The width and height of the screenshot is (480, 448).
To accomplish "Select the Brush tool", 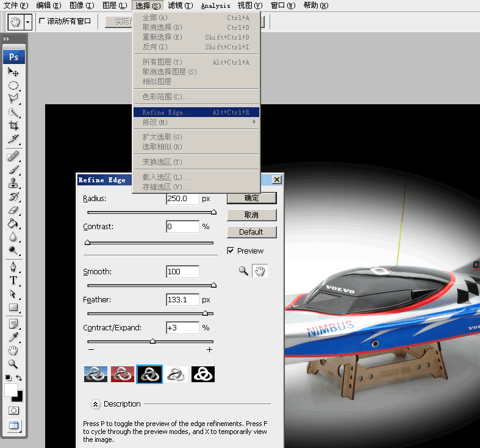I will (13, 170).
